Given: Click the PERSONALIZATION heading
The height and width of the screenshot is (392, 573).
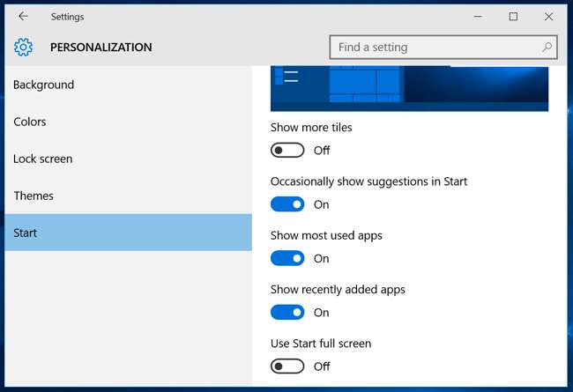Looking at the screenshot, I should click(x=100, y=47).
